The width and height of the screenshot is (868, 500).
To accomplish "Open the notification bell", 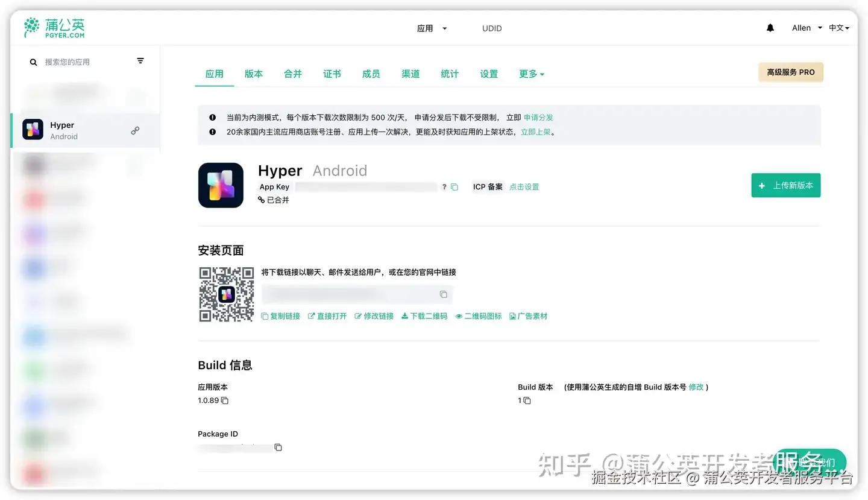I will [770, 28].
